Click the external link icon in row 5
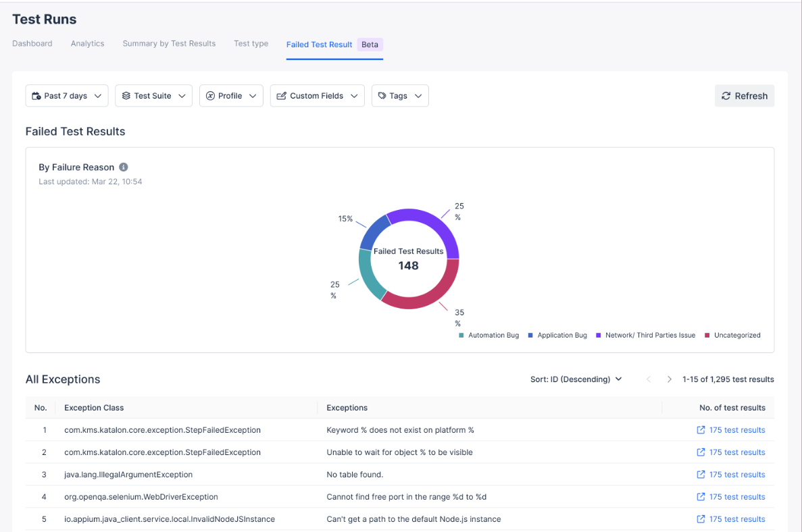 click(x=701, y=519)
